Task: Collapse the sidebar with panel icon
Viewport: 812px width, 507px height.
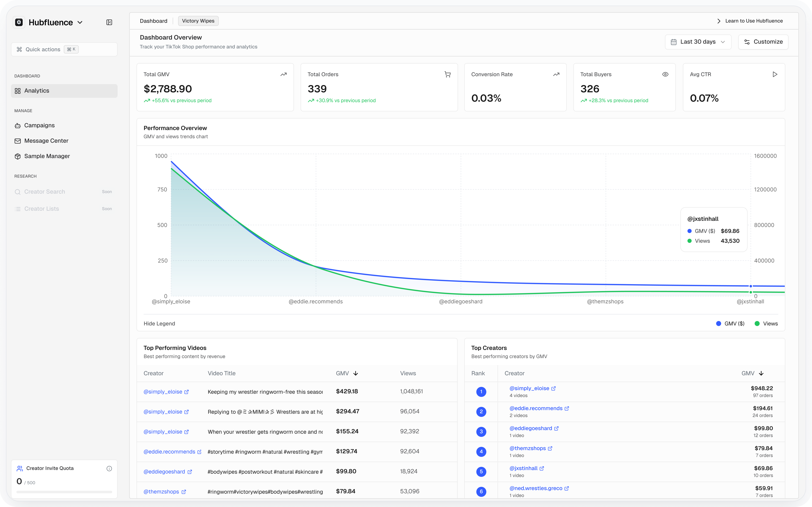Action: coord(109,23)
